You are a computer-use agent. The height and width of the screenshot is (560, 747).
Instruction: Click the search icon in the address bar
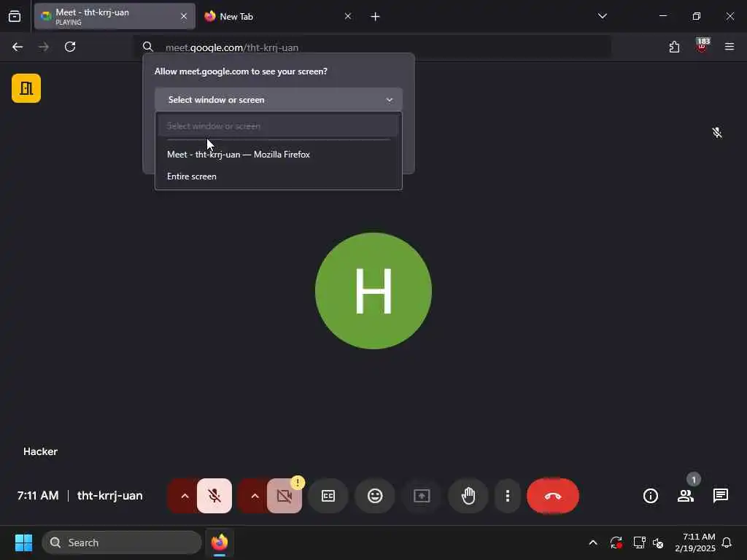[147, 47]
